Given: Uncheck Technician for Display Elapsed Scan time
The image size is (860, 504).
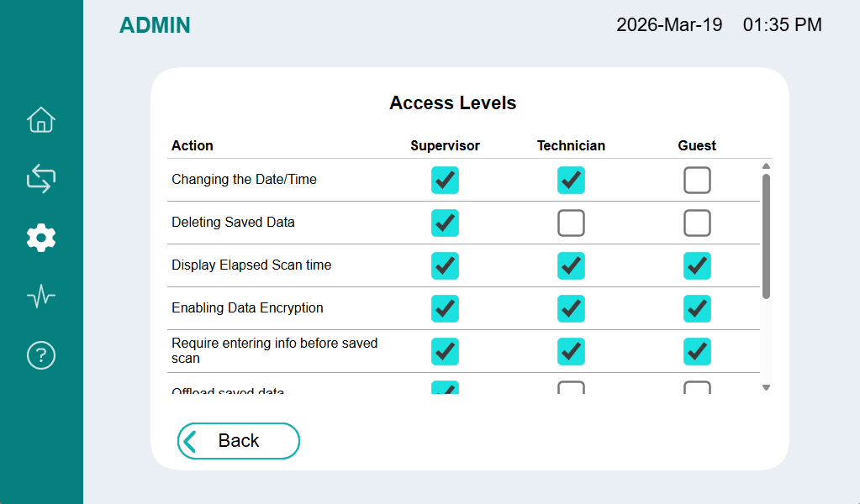Looking at the screenshot, I should 571,265.
